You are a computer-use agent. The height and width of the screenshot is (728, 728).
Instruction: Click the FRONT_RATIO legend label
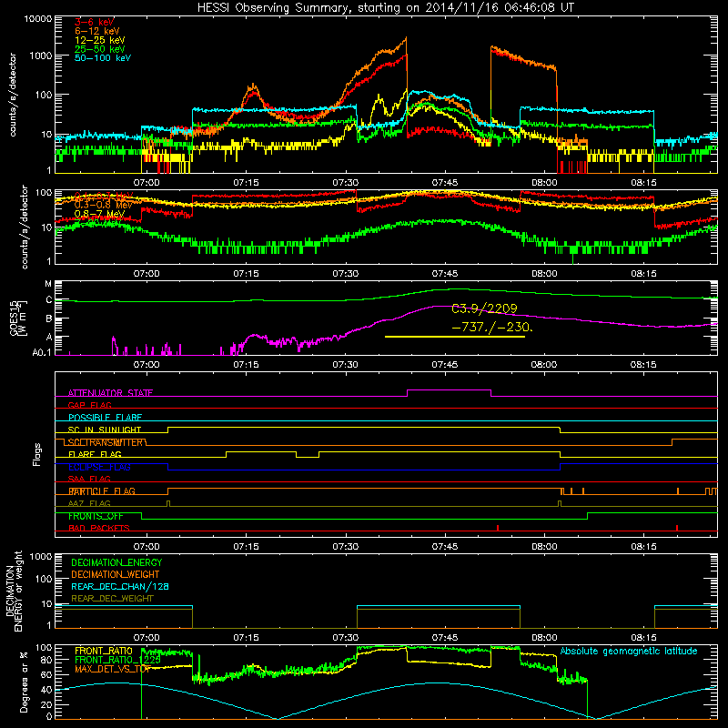(104, 651)
